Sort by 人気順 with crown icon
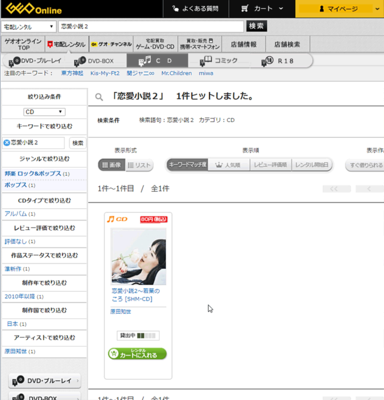 tap(229, 165)
